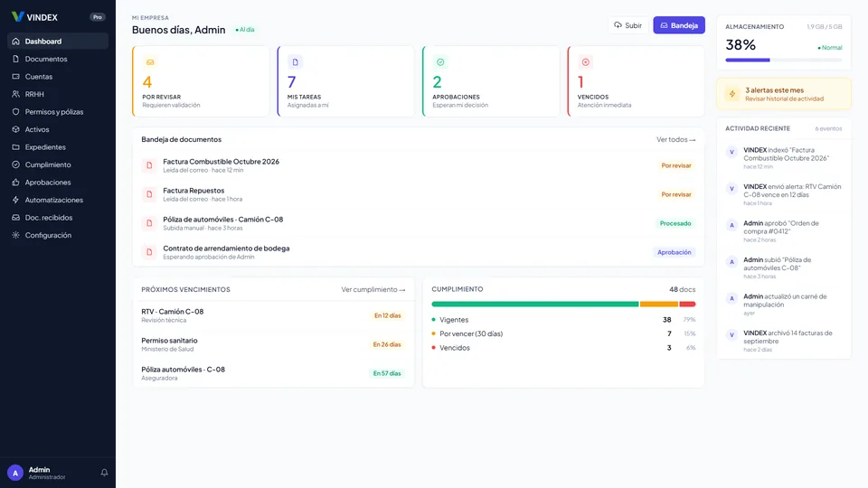Open the Activos sidebar item
This screenshot has width=868, height=488.
tap(58, 129)
